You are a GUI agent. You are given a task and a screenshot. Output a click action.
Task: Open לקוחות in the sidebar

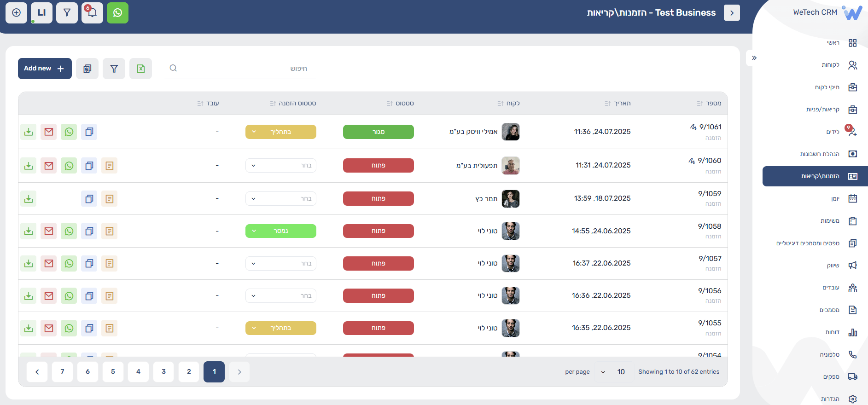831,65
